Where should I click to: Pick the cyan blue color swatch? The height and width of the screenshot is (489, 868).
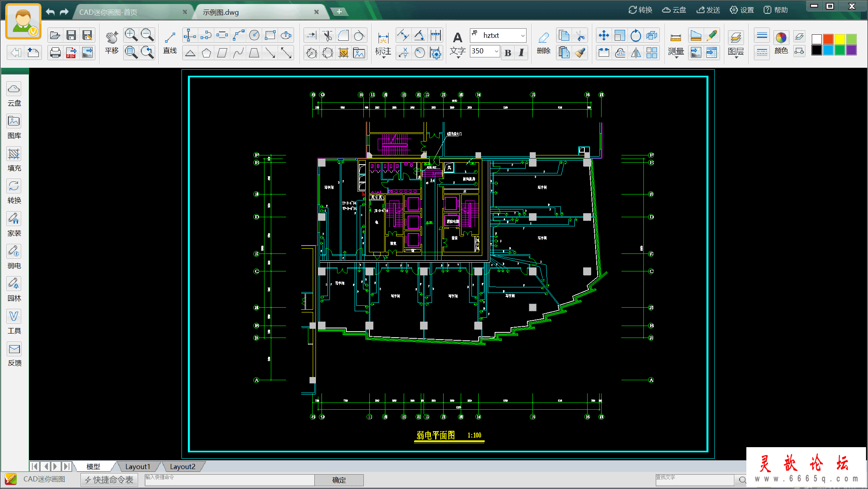point(828,50)
